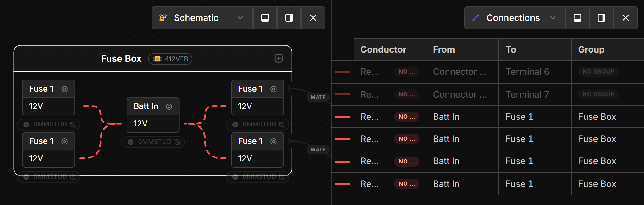Click the Group column header
The width and height of the screenshot is (644, 205).
coord(591,49)
